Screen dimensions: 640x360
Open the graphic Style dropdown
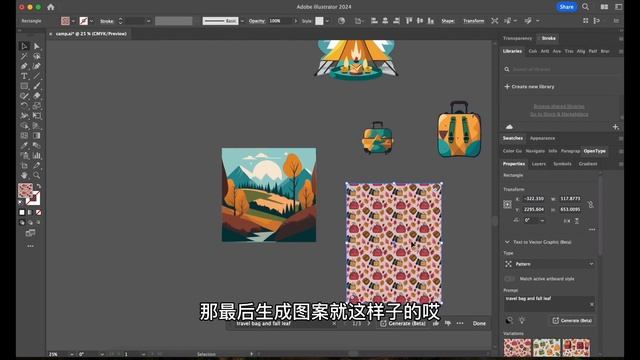[x=327, y=21]
